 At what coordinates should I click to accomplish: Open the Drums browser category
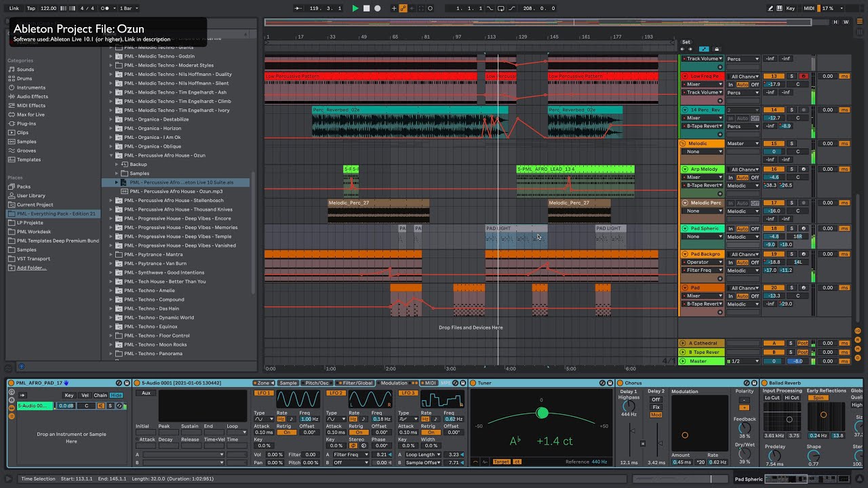click(24, 79)
